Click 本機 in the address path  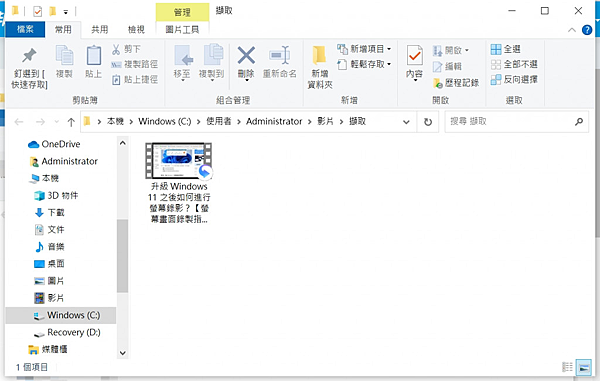coord(115,122)
